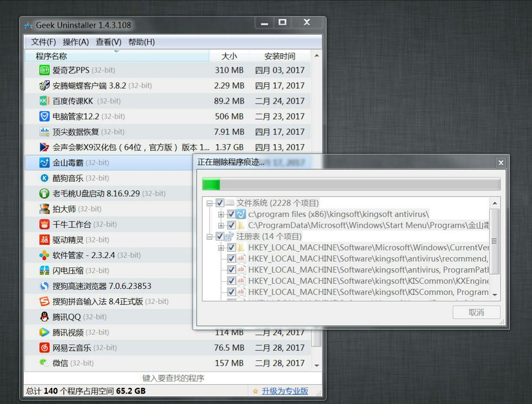Click the program list scroll down arrow
The height and width of the screenshot is (404, 532).
[x=316, y=365]
